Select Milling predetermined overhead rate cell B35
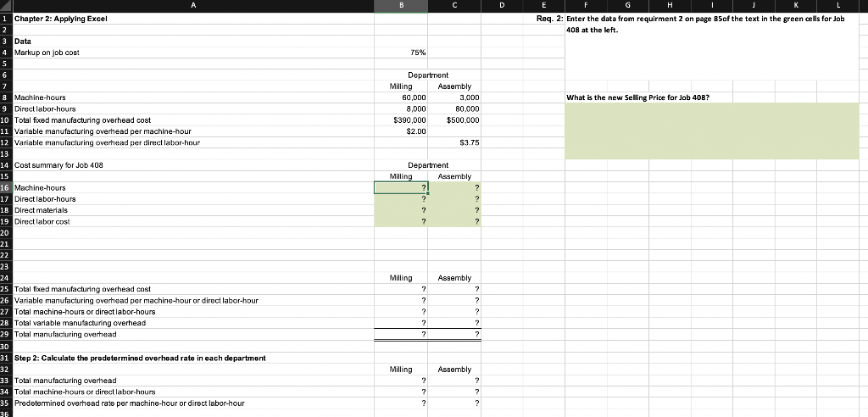868x417 pixels. [401, 403]
